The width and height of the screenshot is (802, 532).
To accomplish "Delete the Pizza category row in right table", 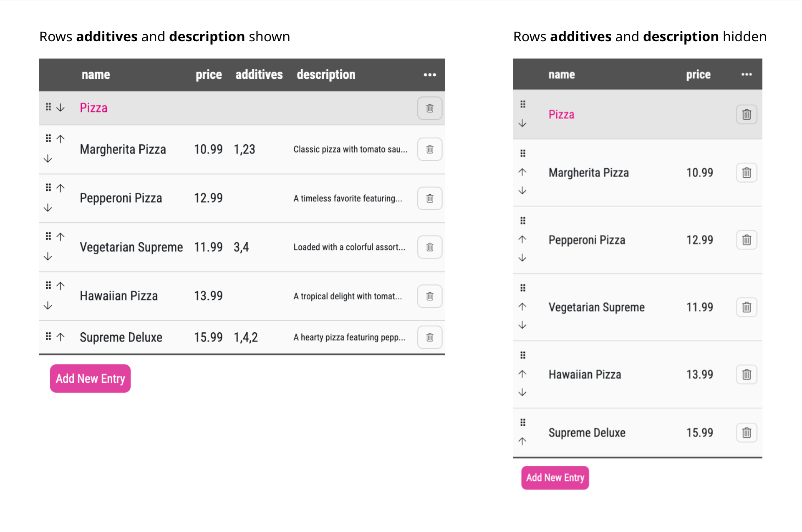I will pyautogui.click(x=747, y=114).
